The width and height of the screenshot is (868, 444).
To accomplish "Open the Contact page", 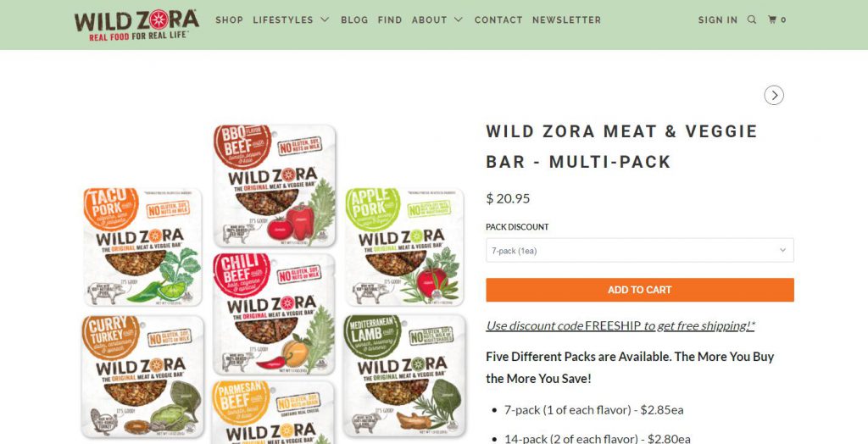I will (x=498, y=20).
